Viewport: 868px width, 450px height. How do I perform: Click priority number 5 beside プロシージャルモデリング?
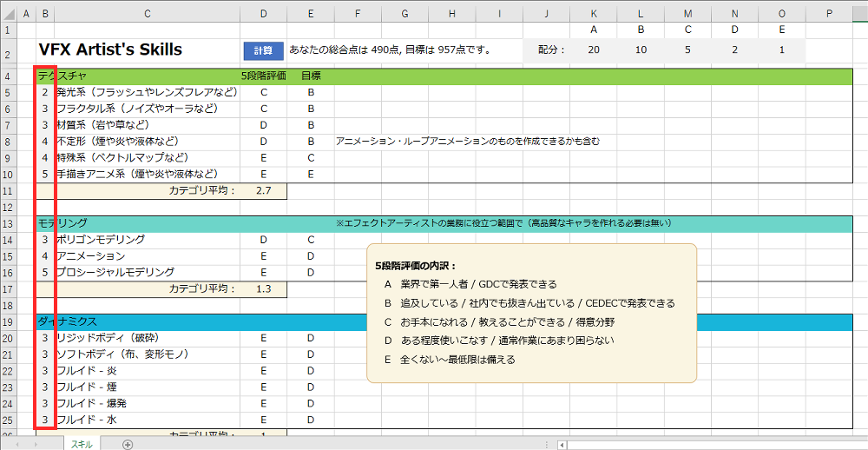(x=45, y=273)
